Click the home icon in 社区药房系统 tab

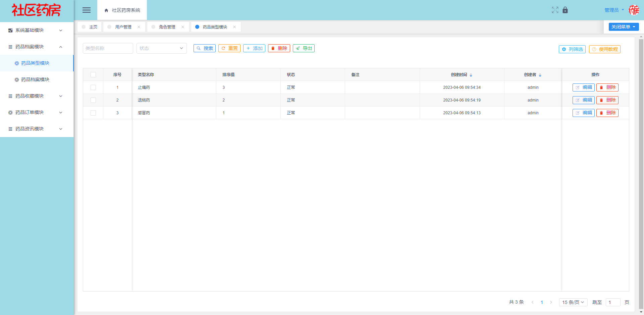coord(106,10)
